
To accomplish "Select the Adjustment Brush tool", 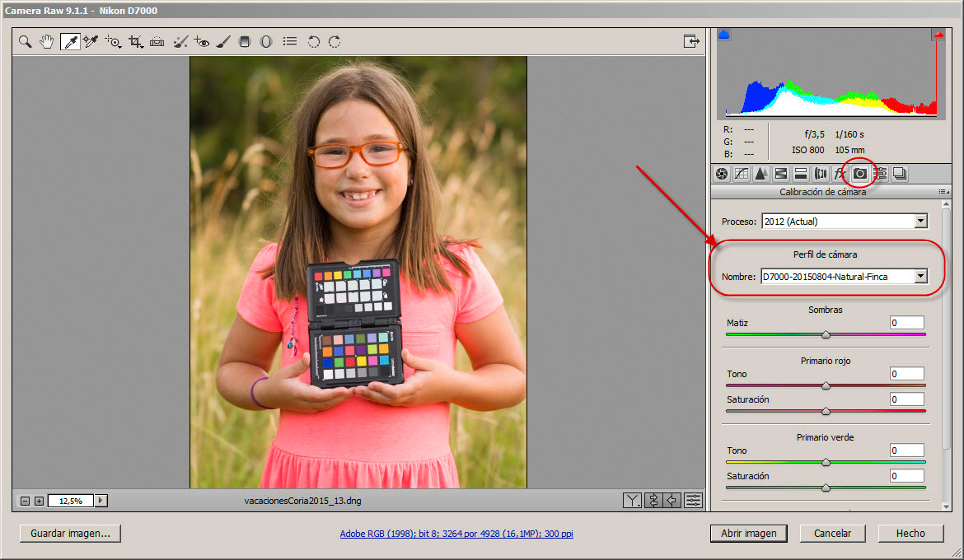I will [223, 41].
